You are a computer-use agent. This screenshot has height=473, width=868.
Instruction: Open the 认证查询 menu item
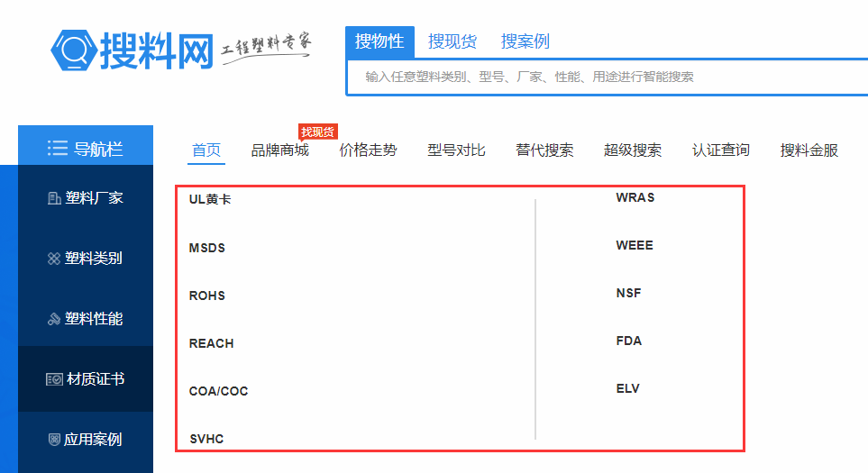(x=720, y=150)
